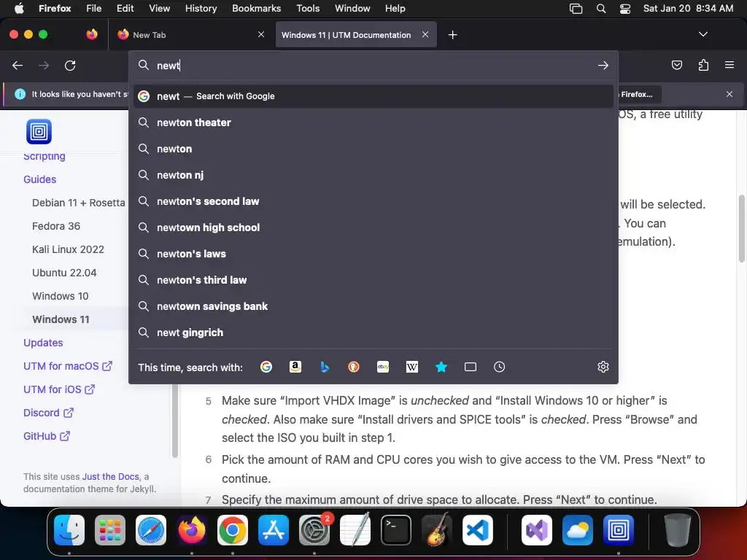747x560 pixels.
Task: Open Finder from the dock
Action: 69,530
